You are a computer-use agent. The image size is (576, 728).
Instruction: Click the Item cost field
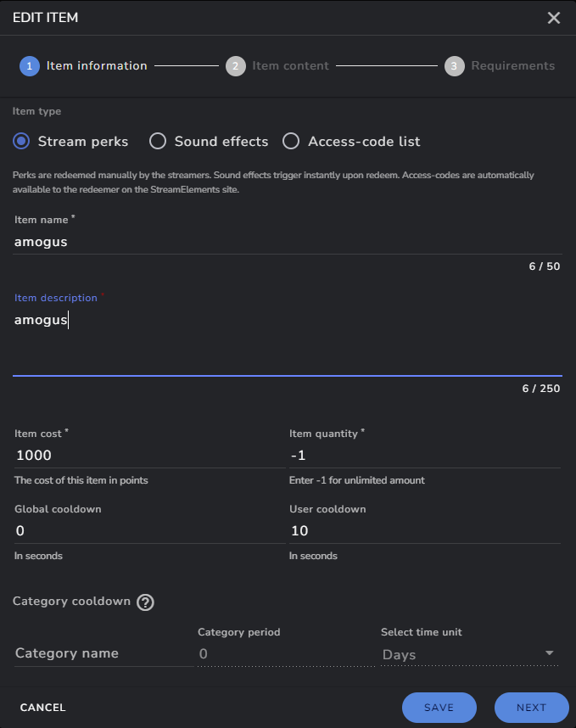[x=149, y=456]
